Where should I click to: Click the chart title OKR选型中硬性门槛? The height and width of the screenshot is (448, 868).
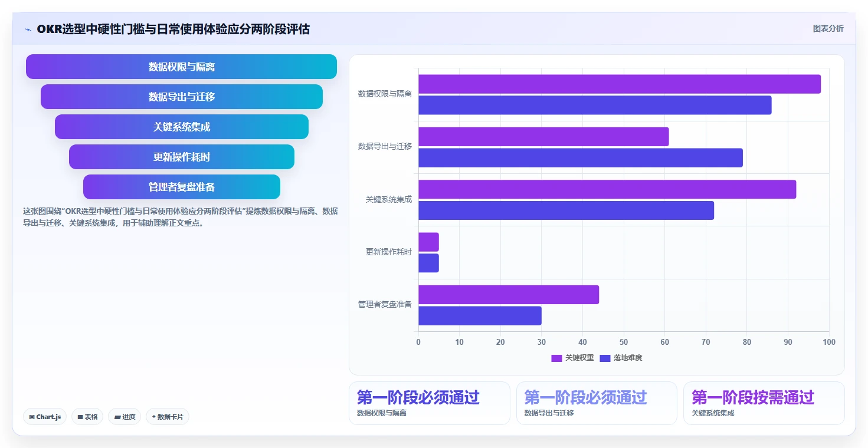pos(173,29)
